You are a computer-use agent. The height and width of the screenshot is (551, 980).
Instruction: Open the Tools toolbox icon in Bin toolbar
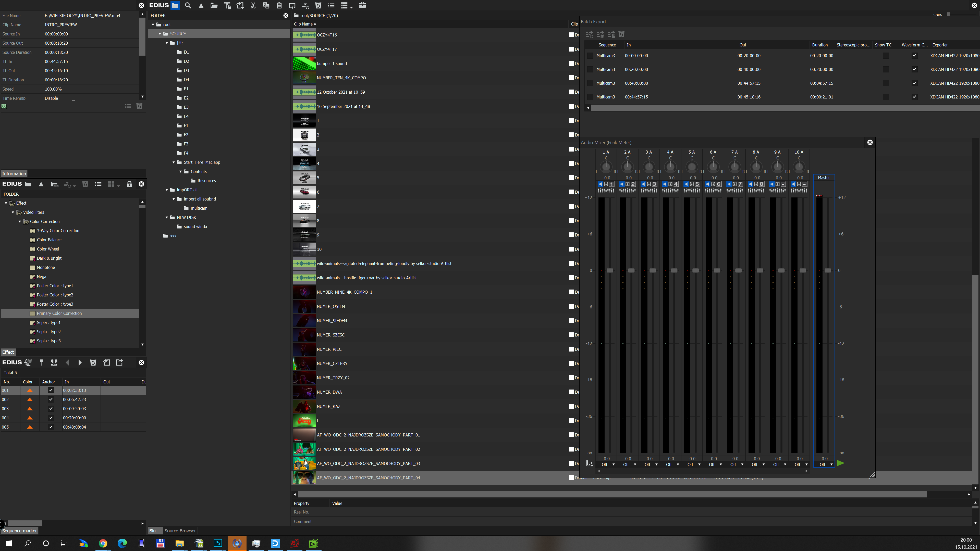[362, 5]
